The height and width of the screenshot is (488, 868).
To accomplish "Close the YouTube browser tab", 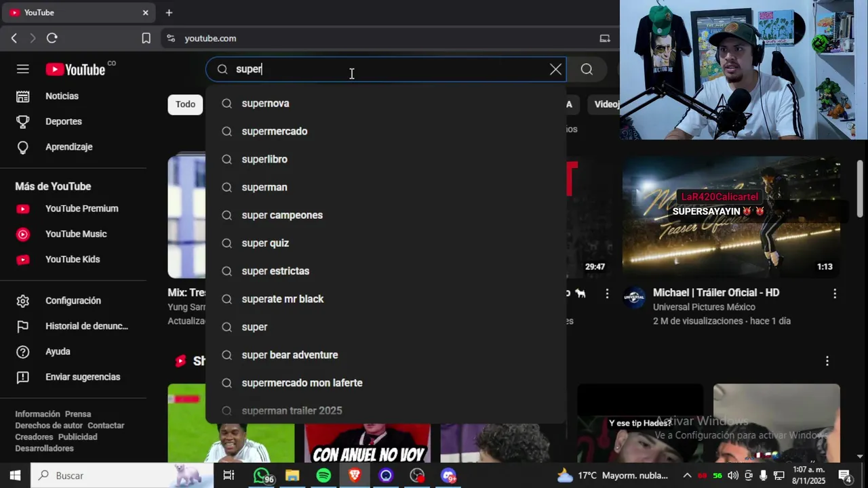I will pyautogui.click(x=145, y=12).
